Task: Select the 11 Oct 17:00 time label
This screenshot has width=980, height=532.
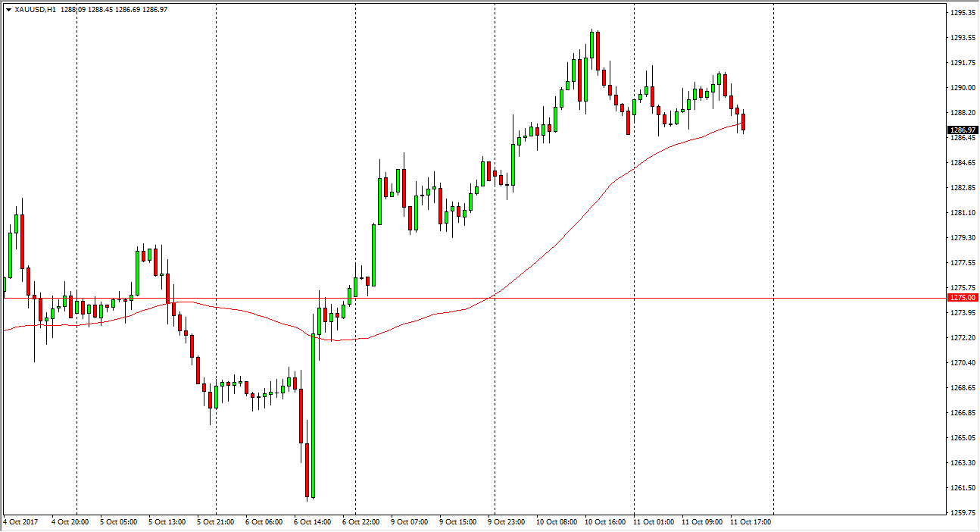Action: tap(751, 522)
